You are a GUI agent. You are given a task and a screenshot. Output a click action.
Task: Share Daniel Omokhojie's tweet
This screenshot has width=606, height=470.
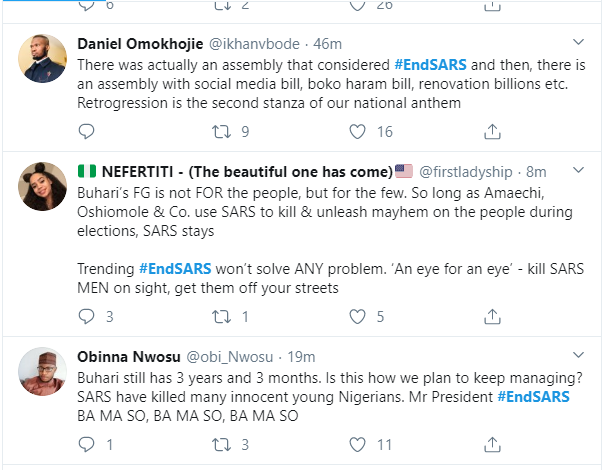coord(491,131)
